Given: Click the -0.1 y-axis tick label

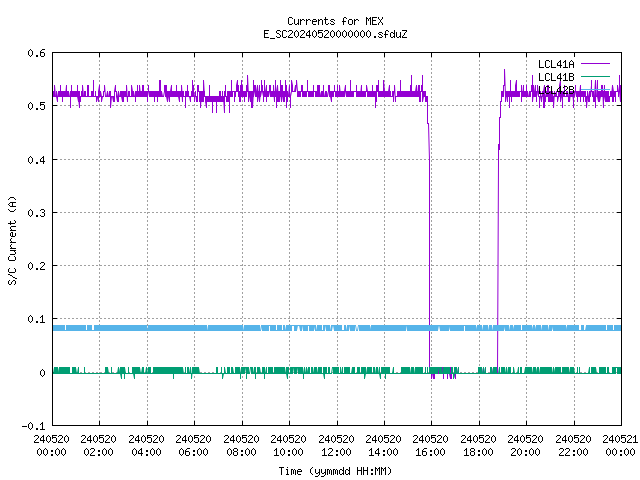Looking at the screenshot, I should (33, 426).
